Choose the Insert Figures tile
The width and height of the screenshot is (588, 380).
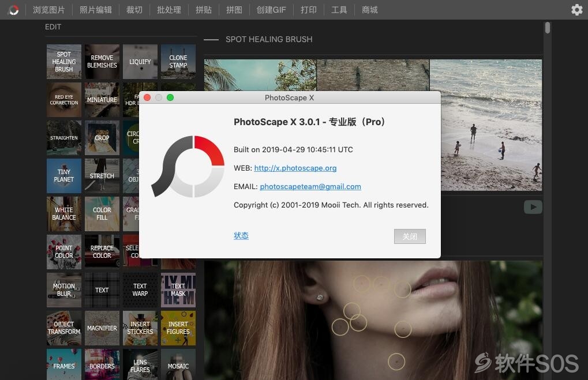coord(178,328)
